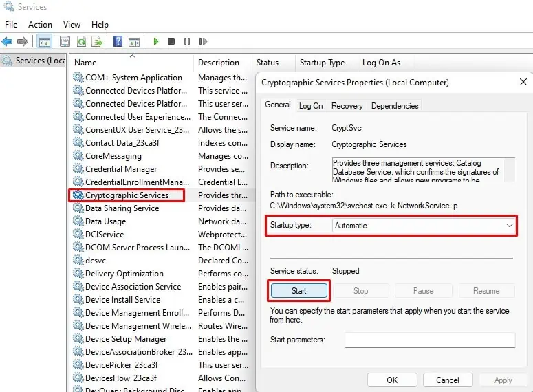Open the Properties toolbar icon
This screenshot has height=392, width=533.
pyautogui.click(x=65, y=41)
